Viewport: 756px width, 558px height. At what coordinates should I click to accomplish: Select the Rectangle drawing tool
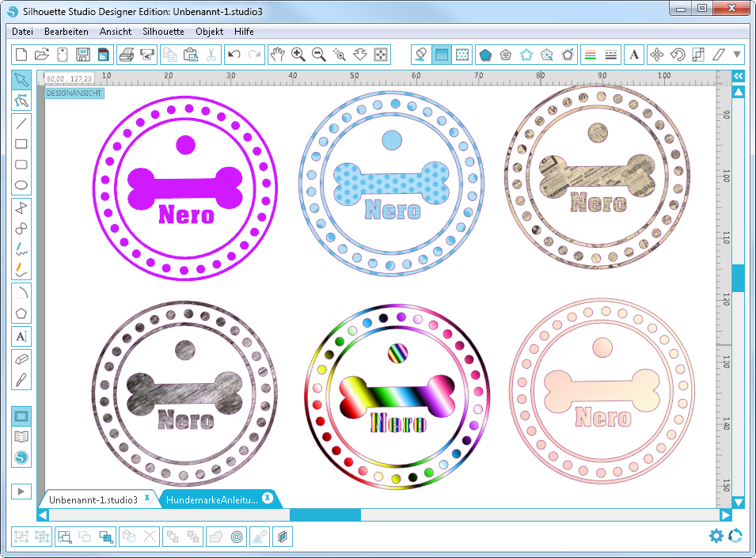click(21, 144)
